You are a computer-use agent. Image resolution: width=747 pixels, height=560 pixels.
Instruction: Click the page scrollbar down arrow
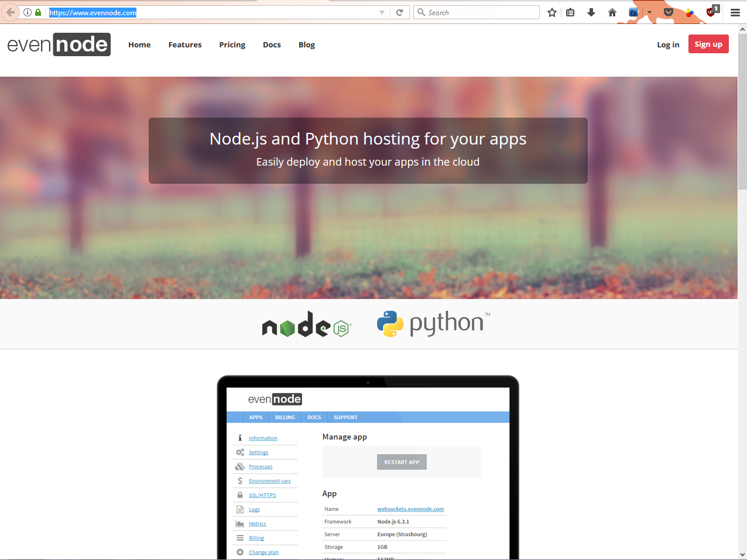(742, 555)
